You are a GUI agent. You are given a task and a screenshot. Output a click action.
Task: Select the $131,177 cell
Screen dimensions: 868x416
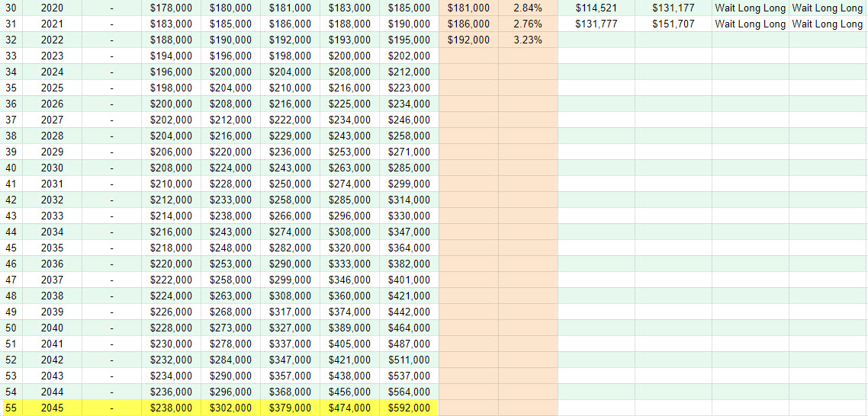[674, 8]
